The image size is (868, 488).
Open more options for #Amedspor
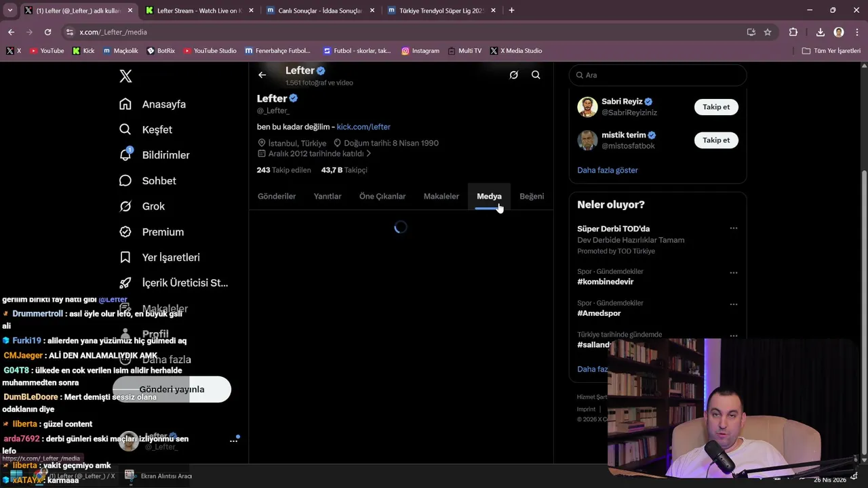pos(733,304)
